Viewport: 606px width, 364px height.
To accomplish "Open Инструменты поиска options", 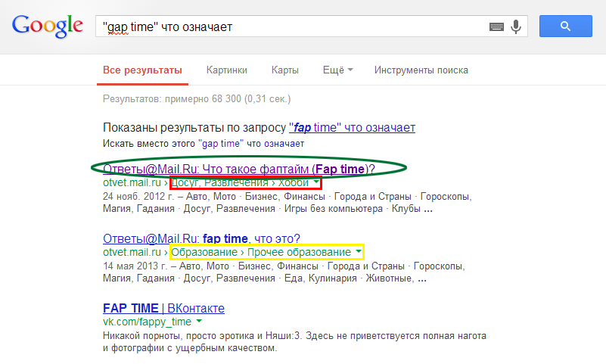I will coord(421,70).
